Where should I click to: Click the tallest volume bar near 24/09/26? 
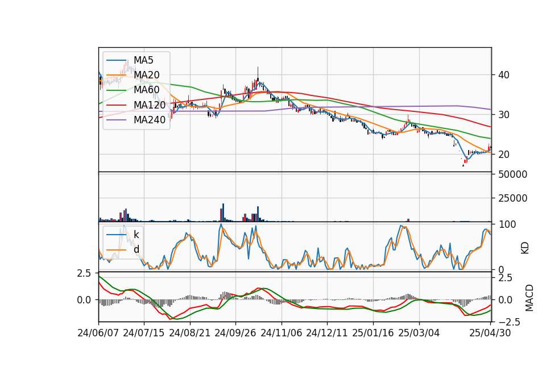click(223, 212)
